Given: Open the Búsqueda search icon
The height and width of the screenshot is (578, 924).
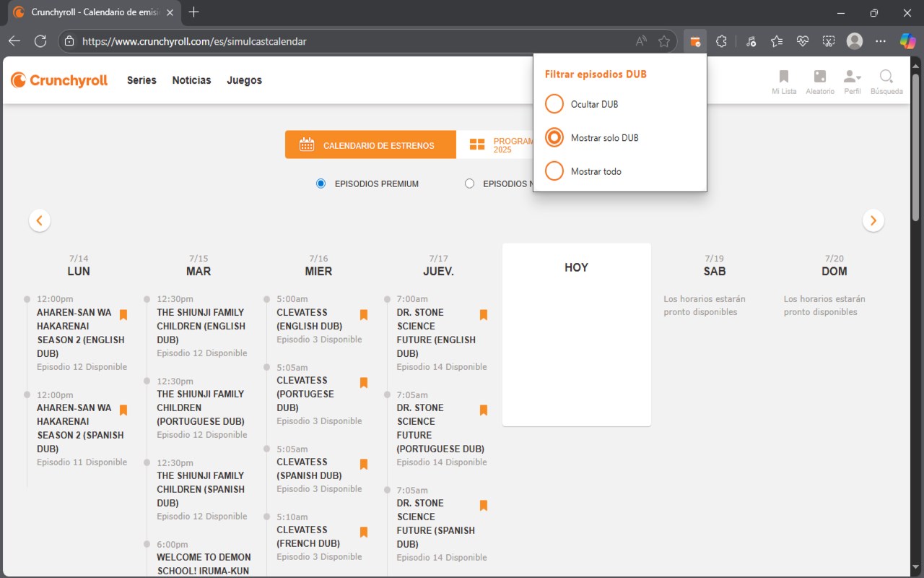Looking at the screenshot, I should pyautogui.click(x=886, y=82).
